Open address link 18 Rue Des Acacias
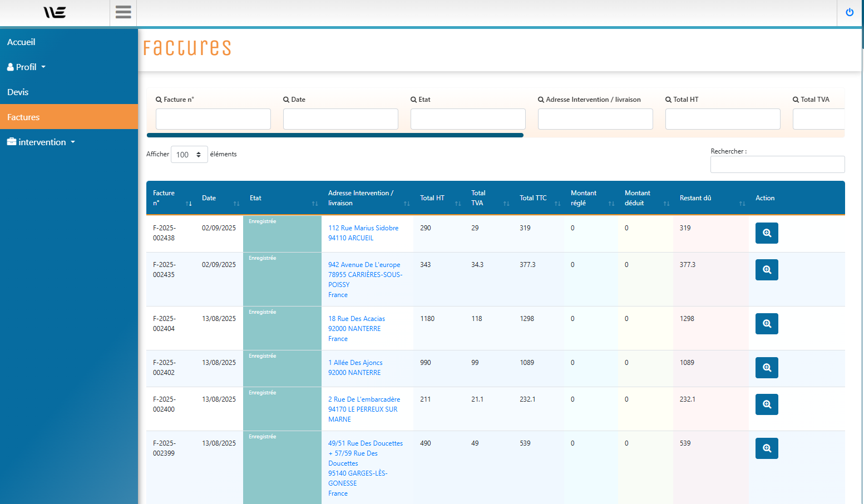Viewport: 864px width, 504px height. (356, 319)
